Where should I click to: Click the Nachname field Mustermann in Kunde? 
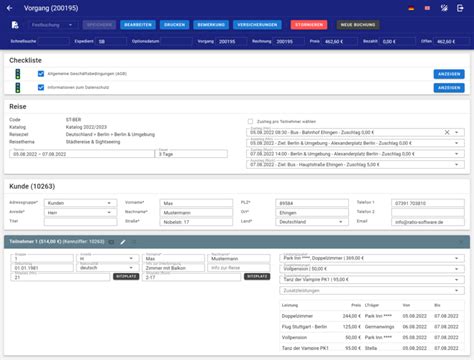pos(196,212)
